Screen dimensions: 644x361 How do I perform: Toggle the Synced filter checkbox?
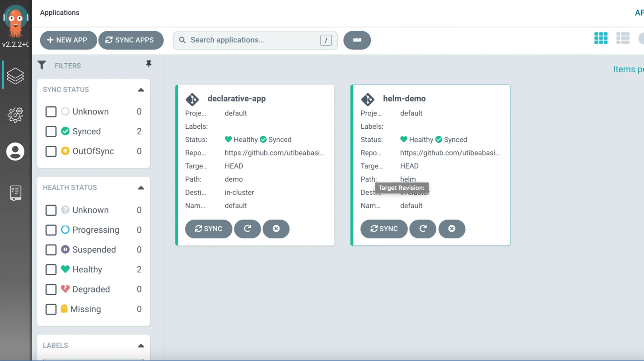click(x=51, y=131)
